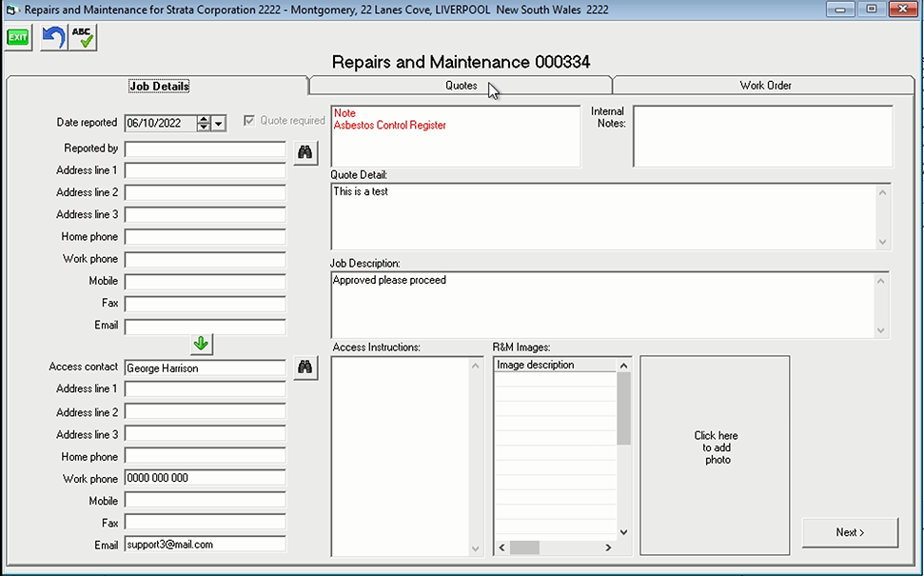Click R&M Images horizontal scrollbar thumb
The image size is (924, 576).
[x=524, y=547]
